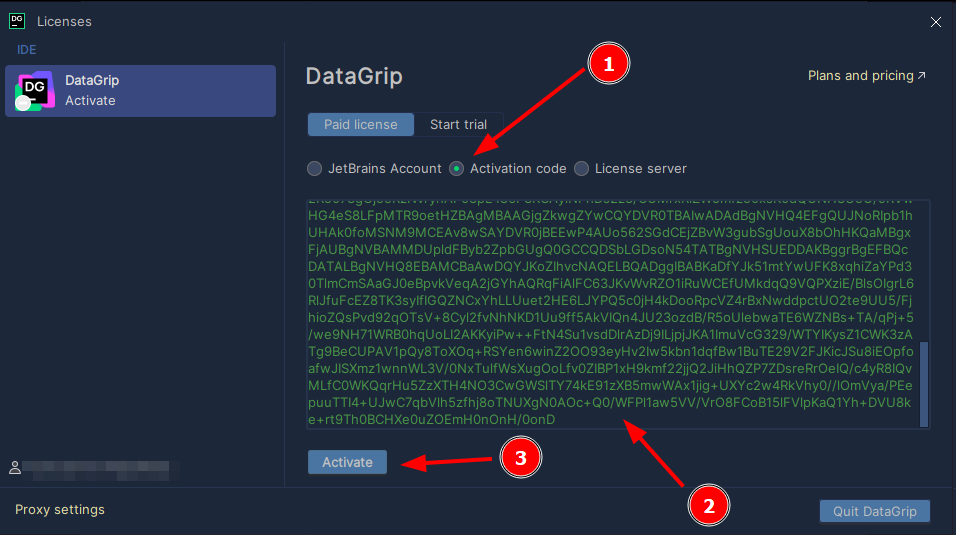The width and height of the screenshot is (956, 535).
Task: Switch to the Paid license tab
Action: 361,124
